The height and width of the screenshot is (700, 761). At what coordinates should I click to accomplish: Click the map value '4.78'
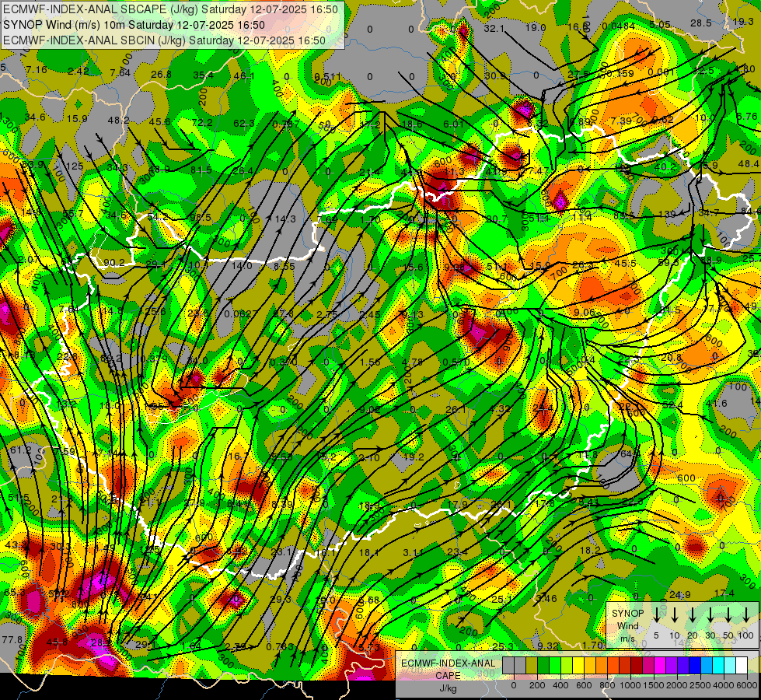coord(413,362)
